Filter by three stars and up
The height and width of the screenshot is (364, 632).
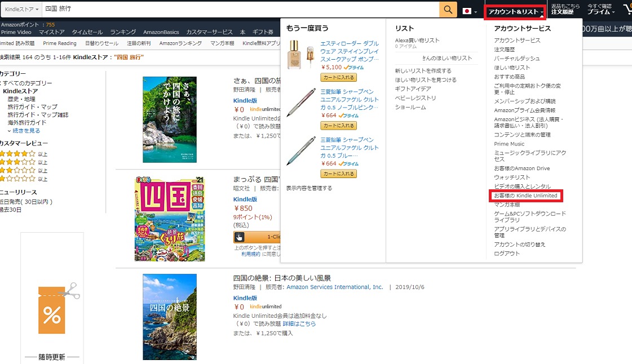coord(23,162)
